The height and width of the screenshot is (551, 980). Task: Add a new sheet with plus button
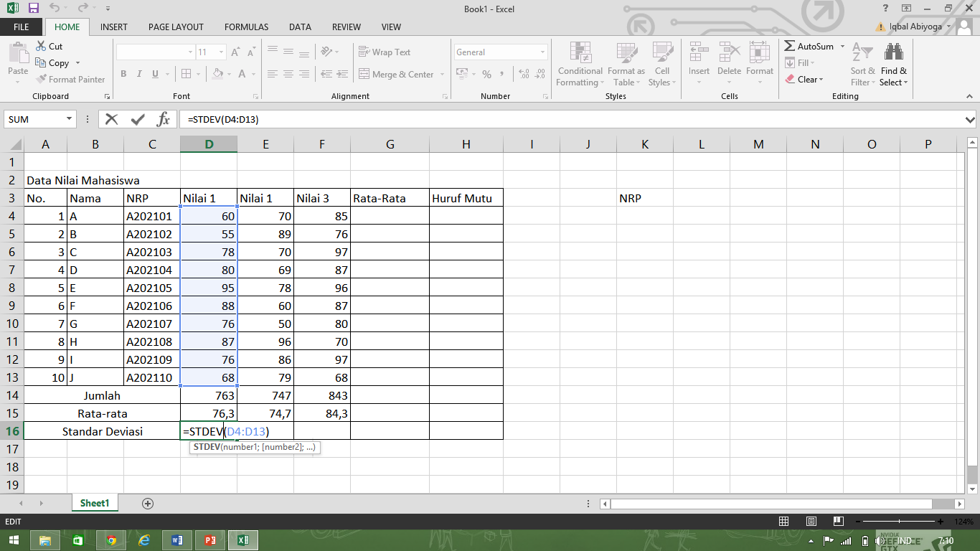point(148,504)
